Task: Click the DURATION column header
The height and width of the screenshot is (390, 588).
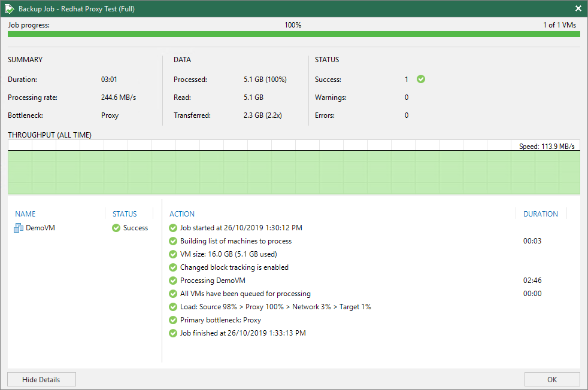Action: [540, 214]
